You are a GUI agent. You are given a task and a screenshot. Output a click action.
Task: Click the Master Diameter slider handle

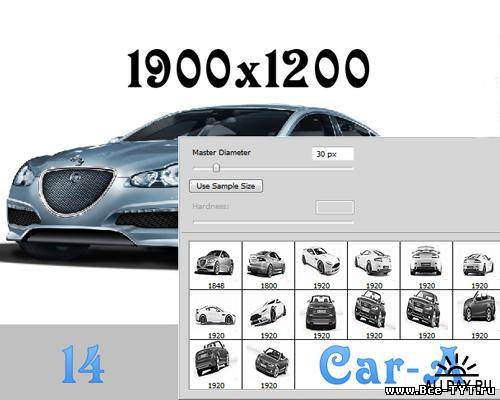216,167
